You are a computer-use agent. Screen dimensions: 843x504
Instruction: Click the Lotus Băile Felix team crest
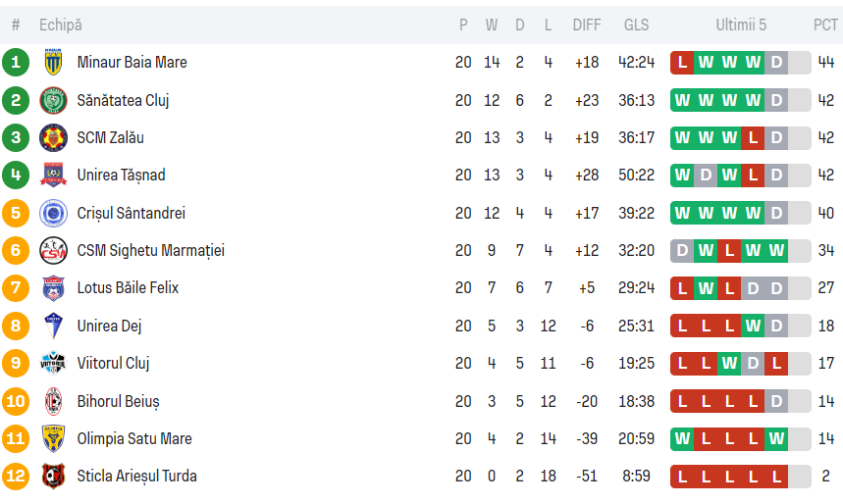(x=53, y=288)
